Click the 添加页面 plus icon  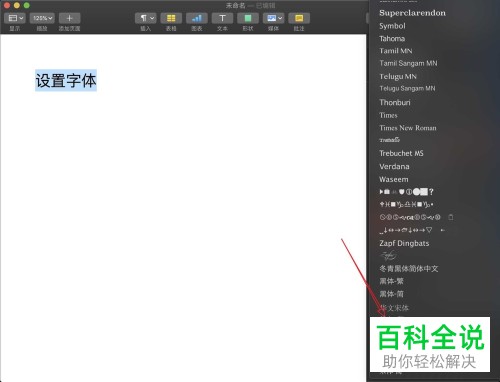pyautogui.click(x=69, y=18)
